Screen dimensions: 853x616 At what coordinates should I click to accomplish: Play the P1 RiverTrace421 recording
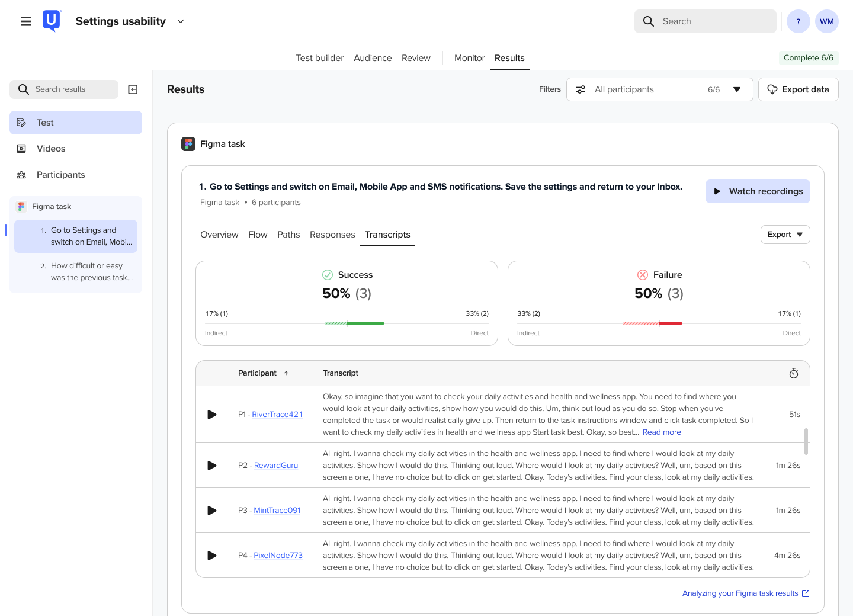(x=212, y=415)
